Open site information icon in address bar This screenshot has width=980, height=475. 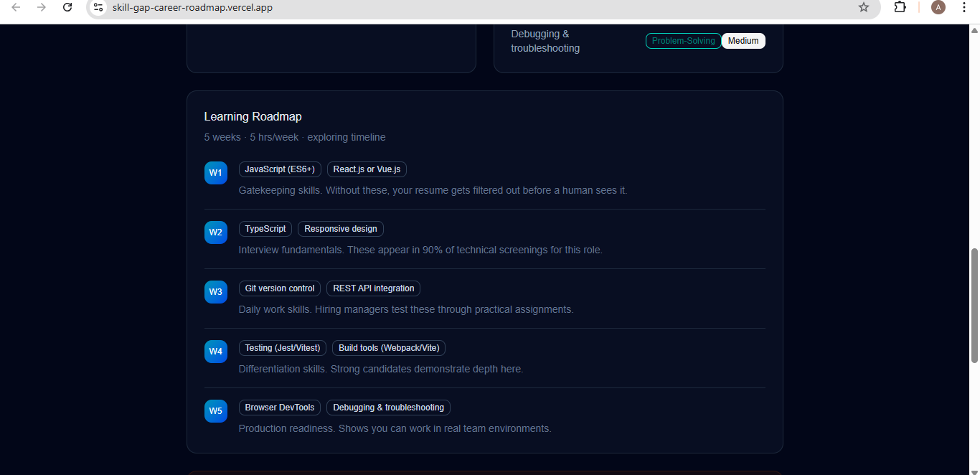(99, 7)
